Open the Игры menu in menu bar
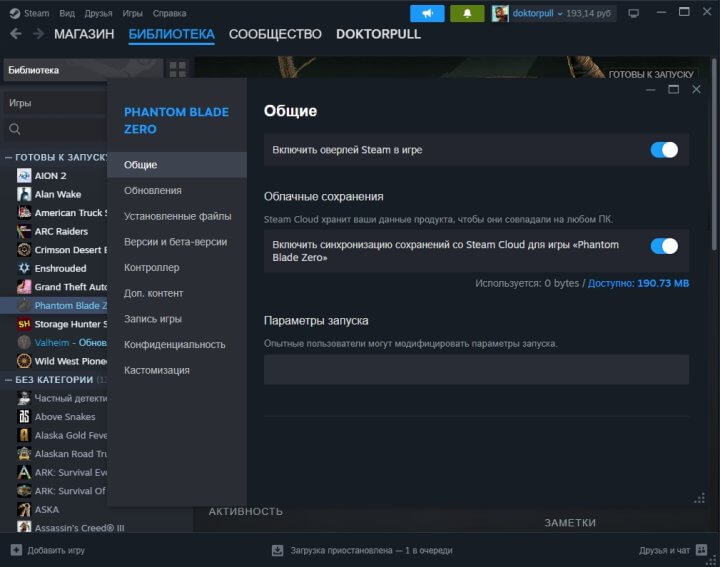 132,13
